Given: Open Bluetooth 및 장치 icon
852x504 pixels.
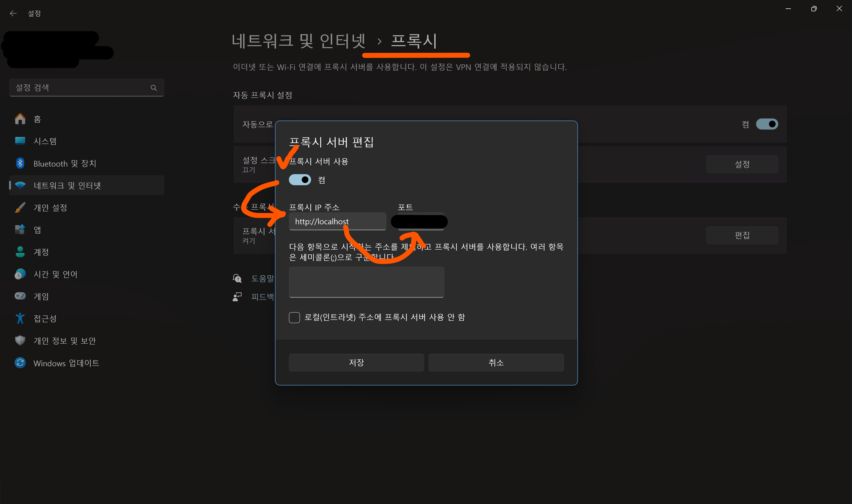Looking at the screenshot, I should (x=20, y=163).
